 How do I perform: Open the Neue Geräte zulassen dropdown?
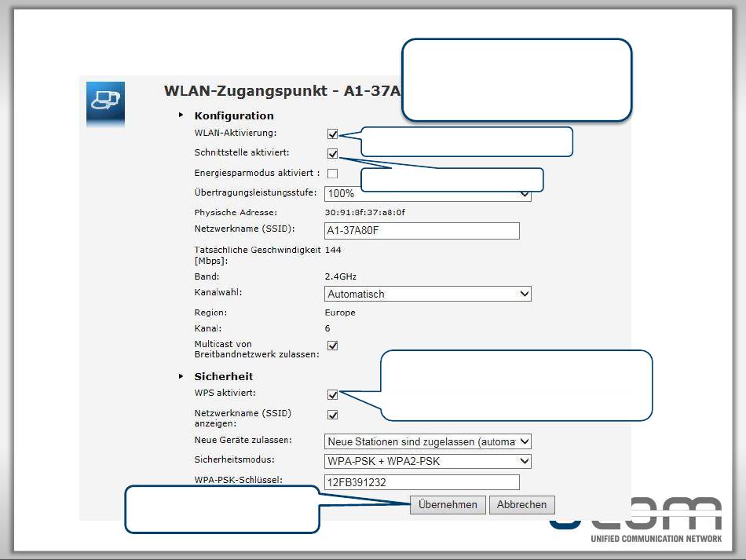click(428, 441)
